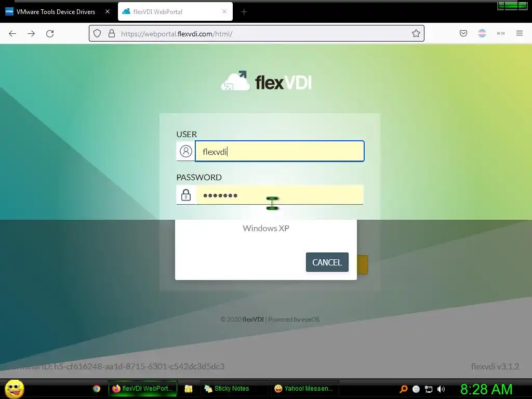532x399 pixels.
Task: Click the 8:28 AM clock
Action: coord(486,389)
